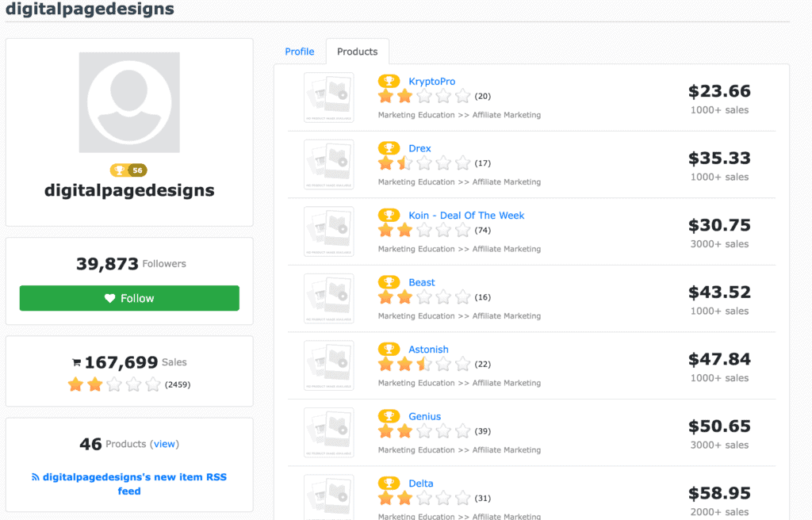Click the Drex product thumbnail image
This screenshot has width=812, height=520.
329,164
